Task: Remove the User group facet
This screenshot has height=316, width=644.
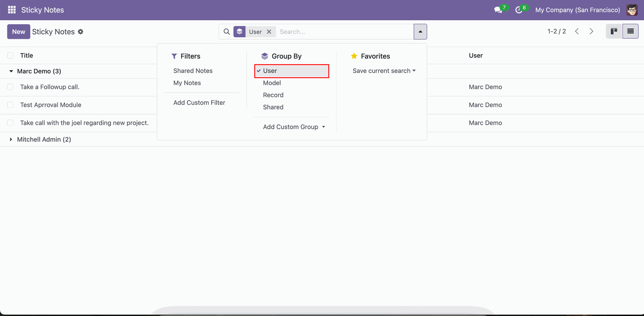Action: pyautogui.click(x=269, y=32)
